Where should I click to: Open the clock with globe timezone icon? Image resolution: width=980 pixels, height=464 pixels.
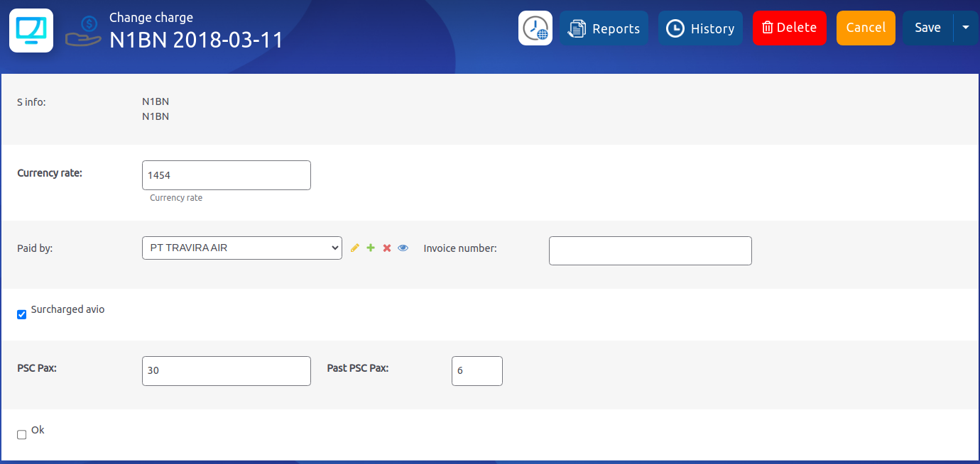tap(535, 28)
